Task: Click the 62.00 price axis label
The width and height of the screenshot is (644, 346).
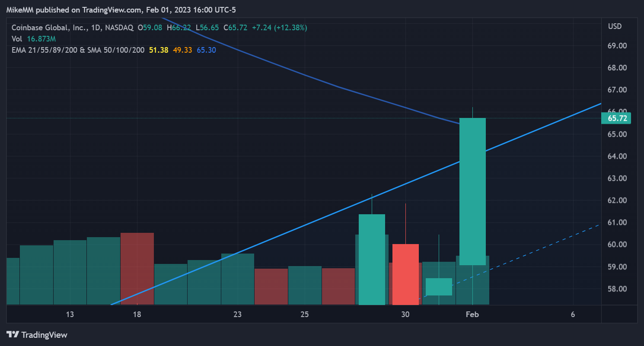Action: pos(617,200)
